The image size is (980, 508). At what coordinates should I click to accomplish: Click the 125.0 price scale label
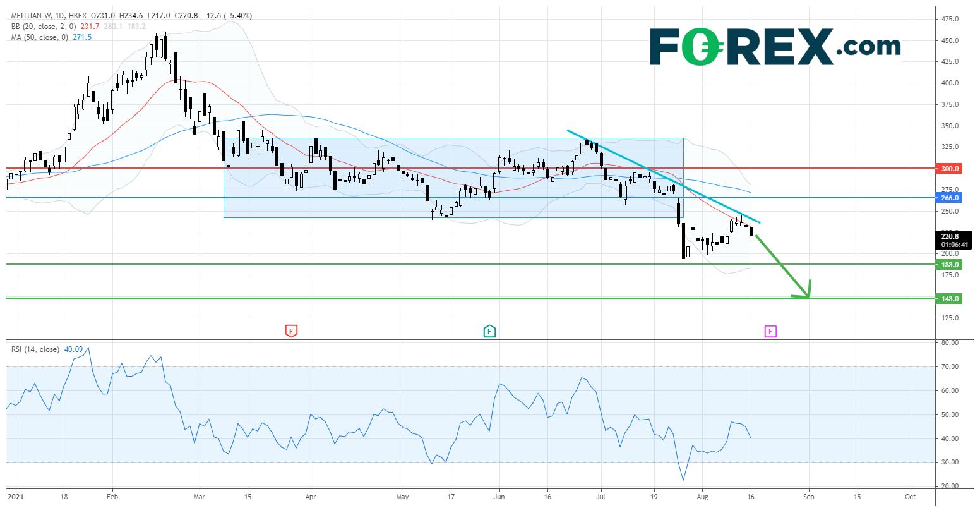coord(951,318)
